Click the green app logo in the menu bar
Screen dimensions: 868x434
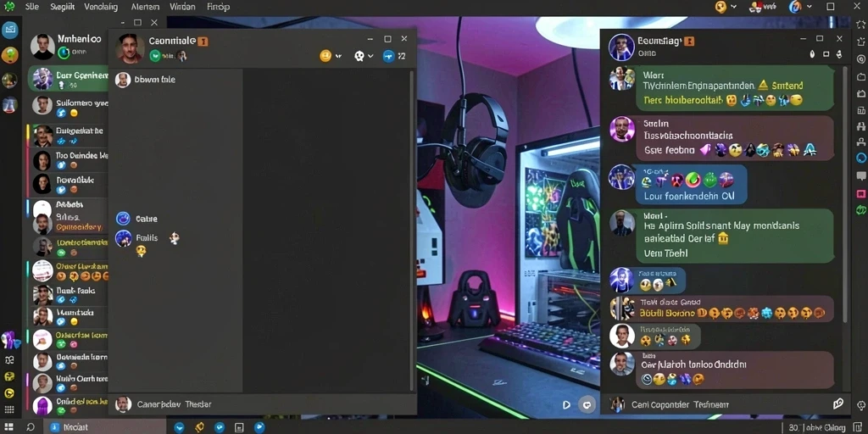[x=8, y=7]
